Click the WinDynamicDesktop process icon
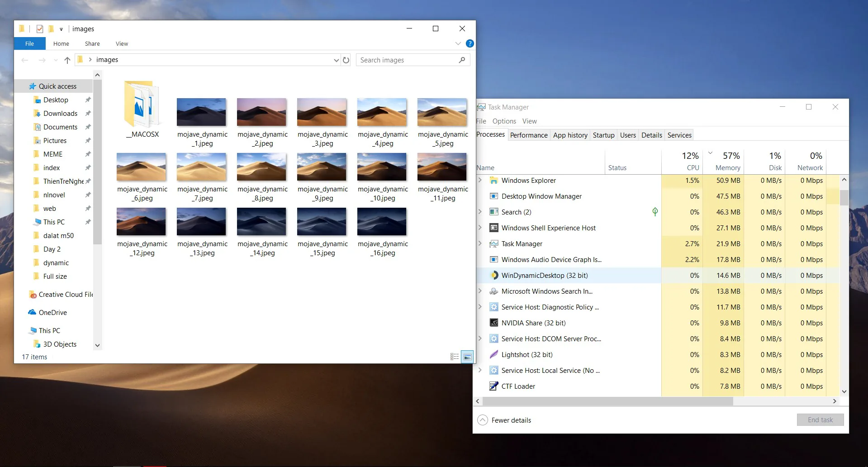 pos(494,275)
